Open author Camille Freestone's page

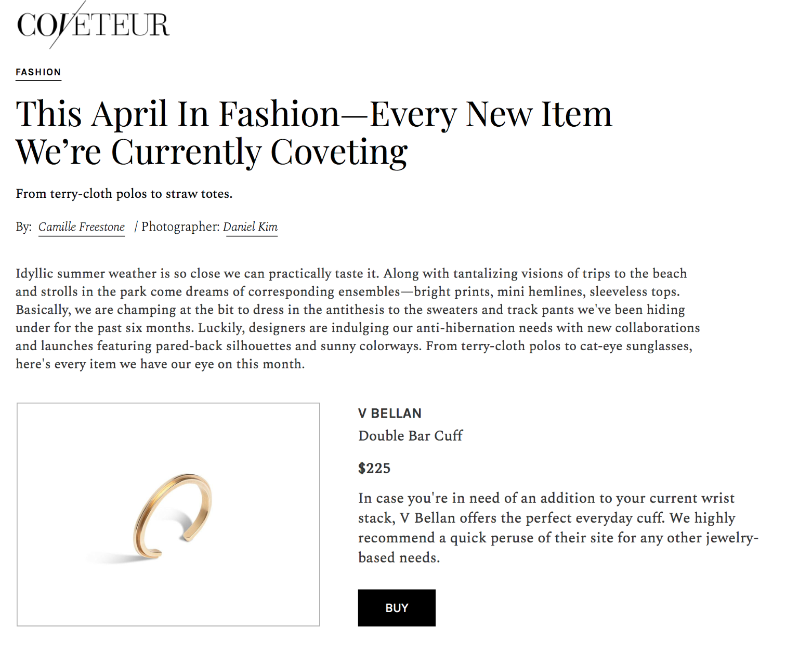82,227
